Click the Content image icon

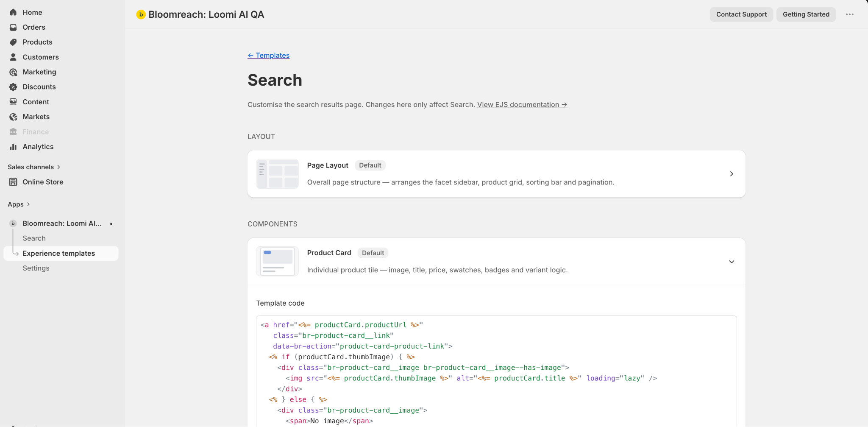click(13, 102)
